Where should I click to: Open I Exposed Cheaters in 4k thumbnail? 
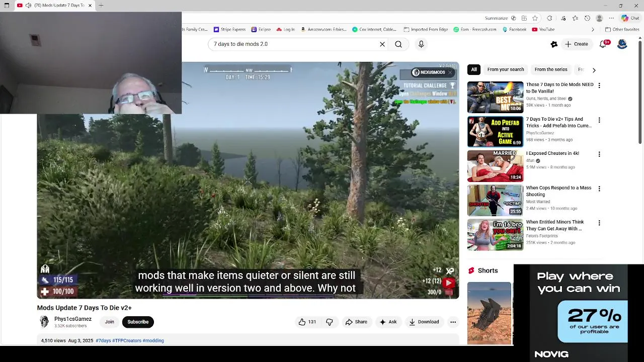pos(495,166)
